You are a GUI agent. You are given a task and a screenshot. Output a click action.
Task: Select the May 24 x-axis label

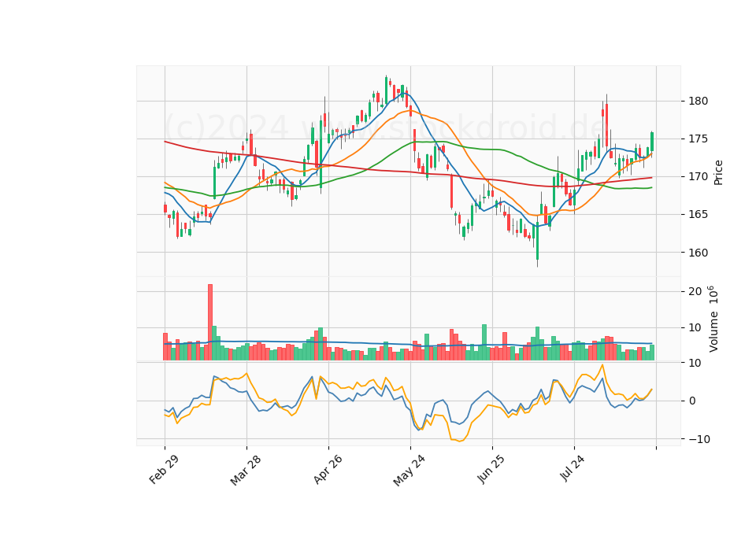pos(409,471)
